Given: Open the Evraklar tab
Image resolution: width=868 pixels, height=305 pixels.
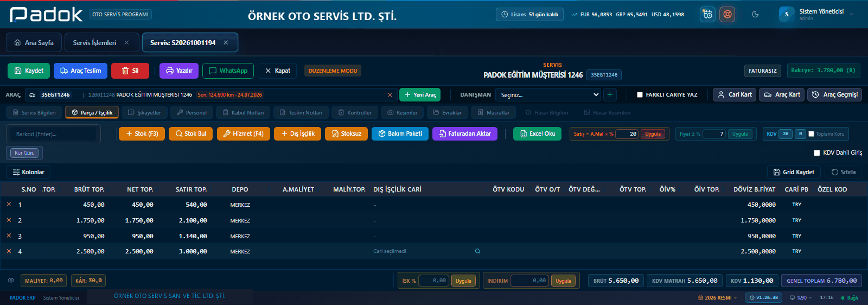Looking at the screenshot, I should 447,112.
